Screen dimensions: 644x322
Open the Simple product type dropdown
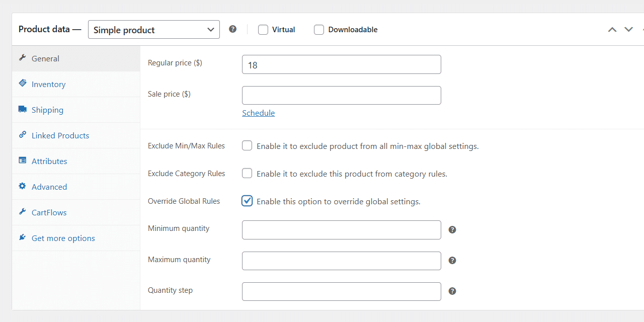tap(154, 30)
